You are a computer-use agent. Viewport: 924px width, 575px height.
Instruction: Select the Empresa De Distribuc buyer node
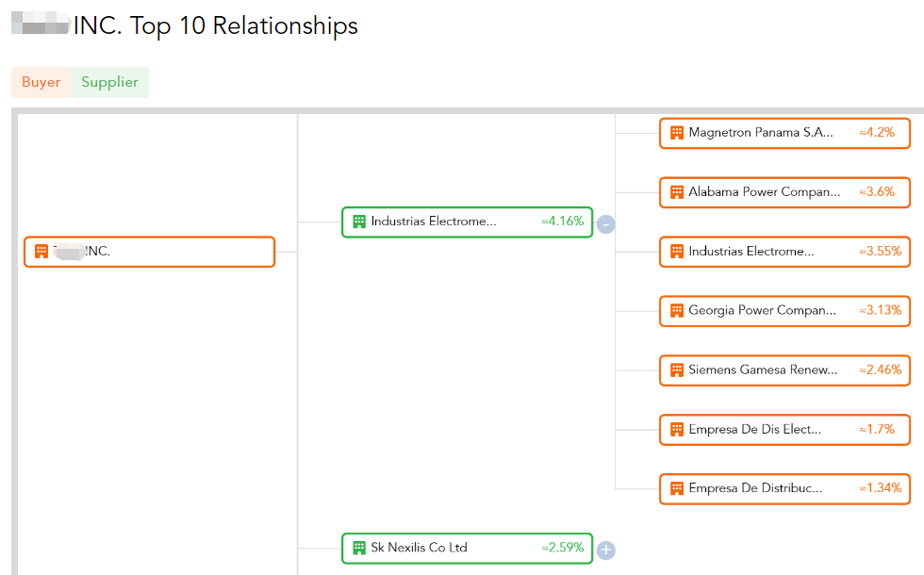(x=784, y=489)
